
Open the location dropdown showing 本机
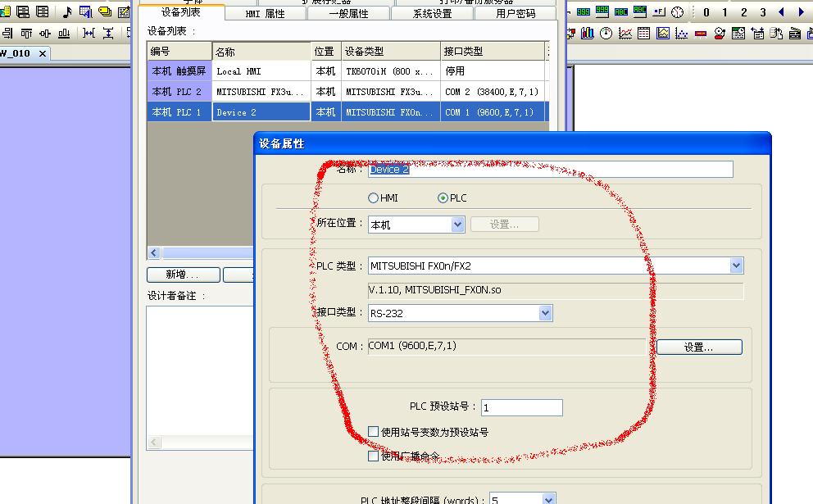click(x=457, y=225)
